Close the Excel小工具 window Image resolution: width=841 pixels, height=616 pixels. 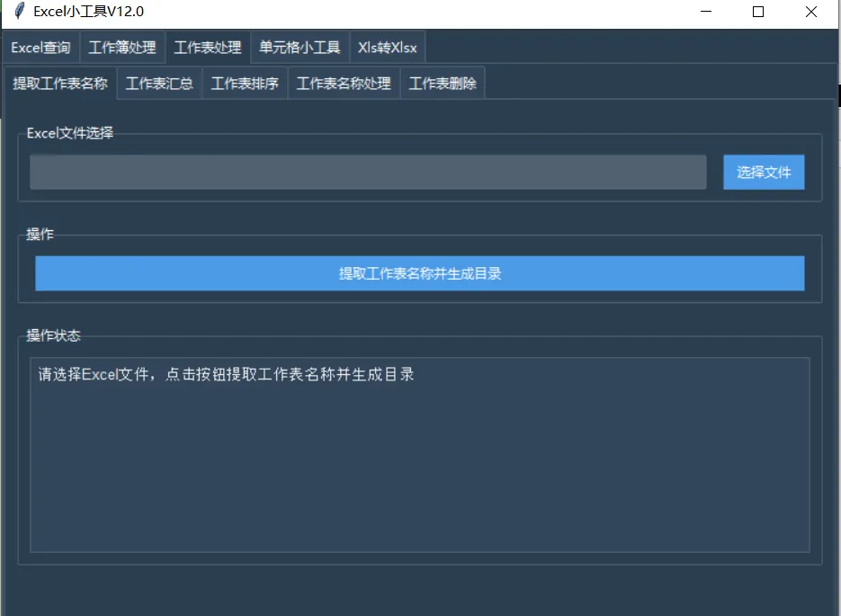tap(811, 12)
